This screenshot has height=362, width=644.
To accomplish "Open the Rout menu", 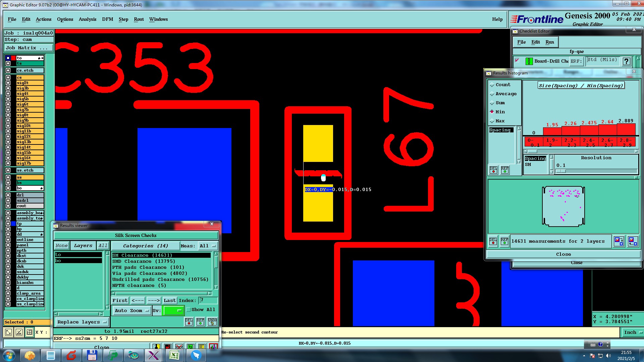I will coord(139,19).
